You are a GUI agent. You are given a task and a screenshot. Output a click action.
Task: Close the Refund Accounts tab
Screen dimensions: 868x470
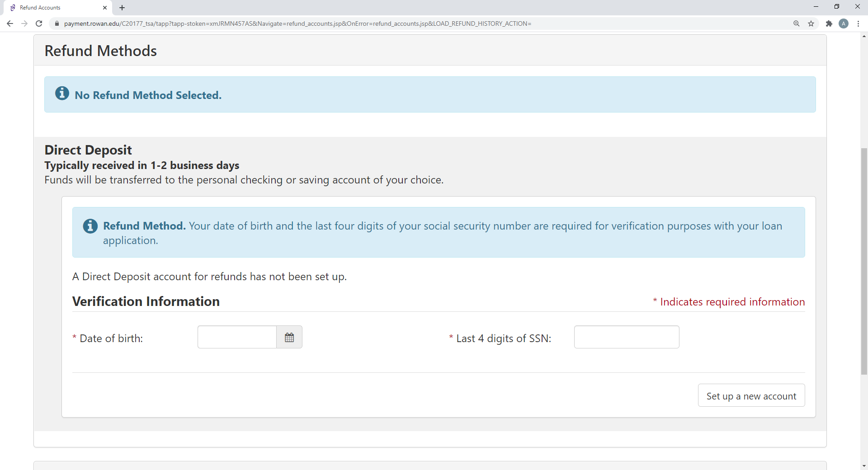click(105, 8)
